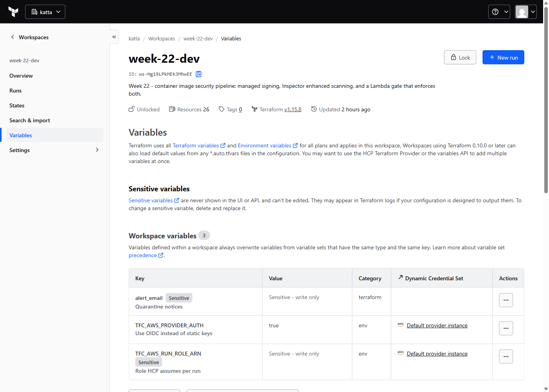This screenshot has height=392, width=549.
Task: Click the AWS icon in TFC_AWS_RUN_ROLE_ARN row
Action: (x=400, y=353)
